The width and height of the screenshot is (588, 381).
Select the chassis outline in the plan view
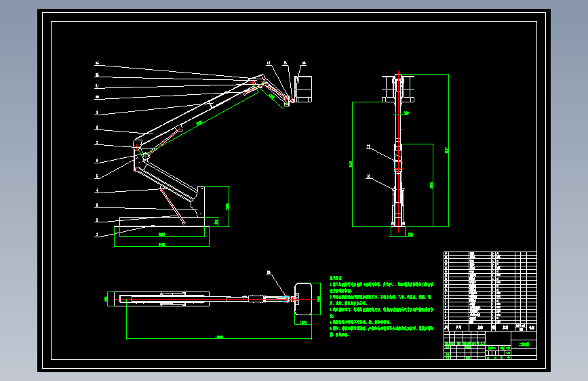(161, 299)
